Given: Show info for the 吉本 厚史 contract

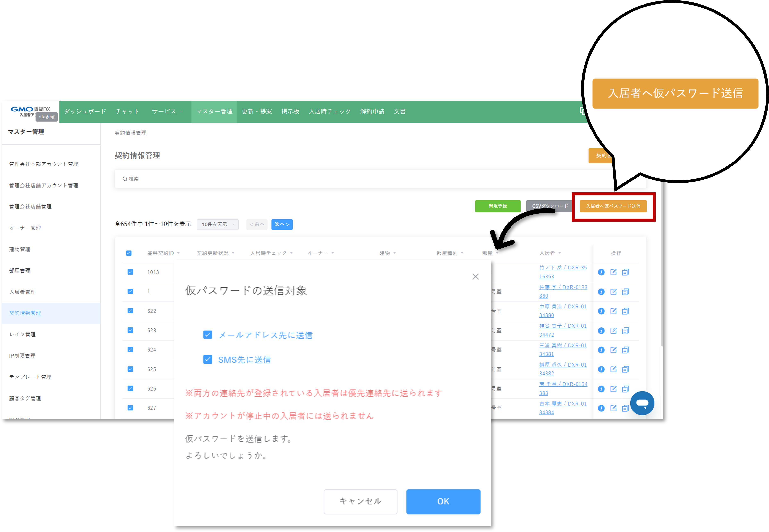Looking at the screenshot, I should tap(601, 408).
